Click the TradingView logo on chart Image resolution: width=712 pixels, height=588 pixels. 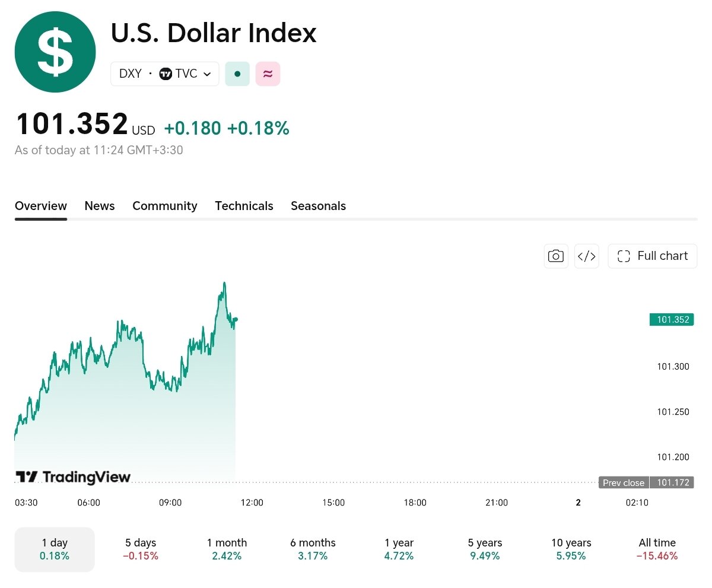click(72, 477)
